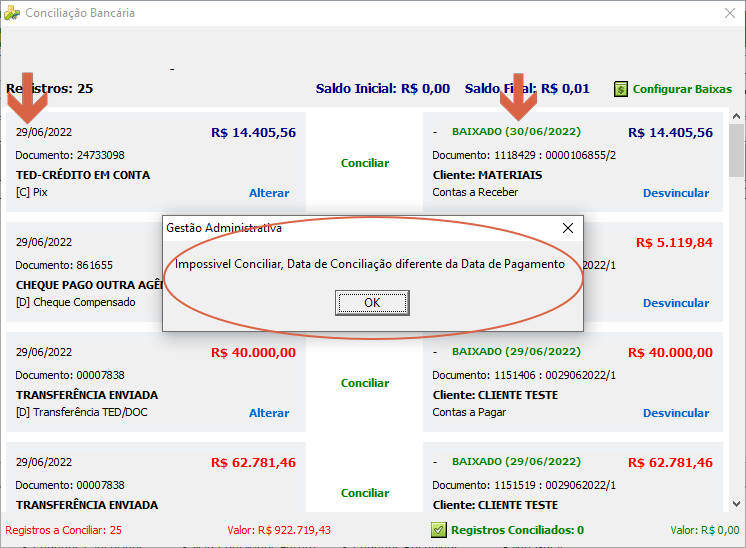Click the Saldo Inicial: R$ 0,00 label
The width and height of the screenshot is (746, 548).
(383, 88)
